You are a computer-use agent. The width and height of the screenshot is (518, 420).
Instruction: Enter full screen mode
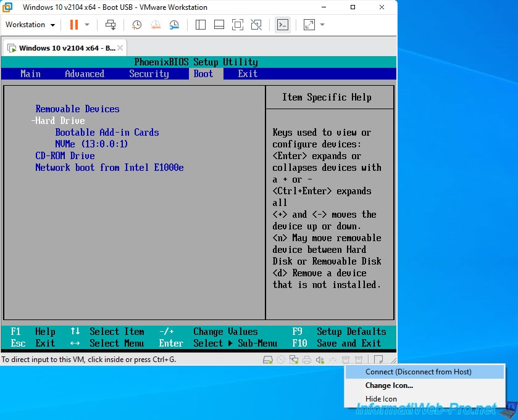coord(238,25)
